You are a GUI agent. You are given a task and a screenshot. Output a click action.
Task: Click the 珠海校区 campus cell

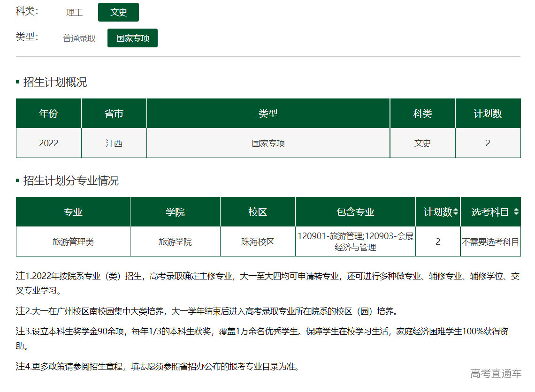[x=258, y=242]
